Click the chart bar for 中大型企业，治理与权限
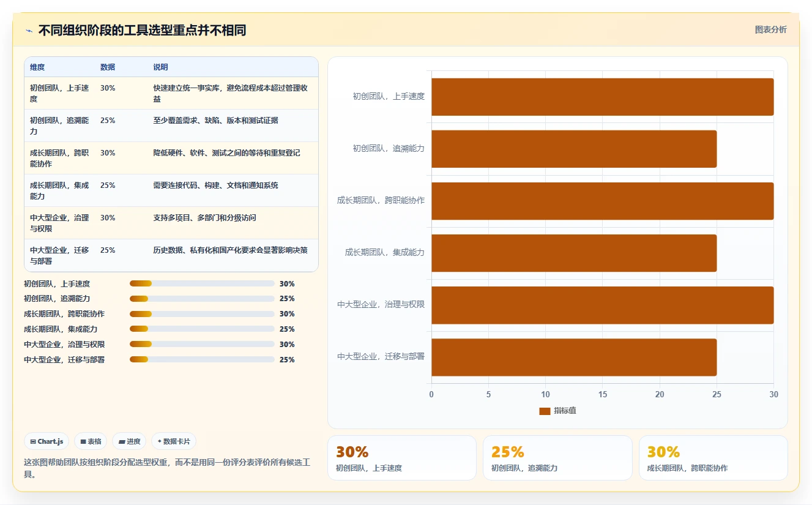Image resolution: width=812 pixels, height=505 pixels. (x=603, y=305)
